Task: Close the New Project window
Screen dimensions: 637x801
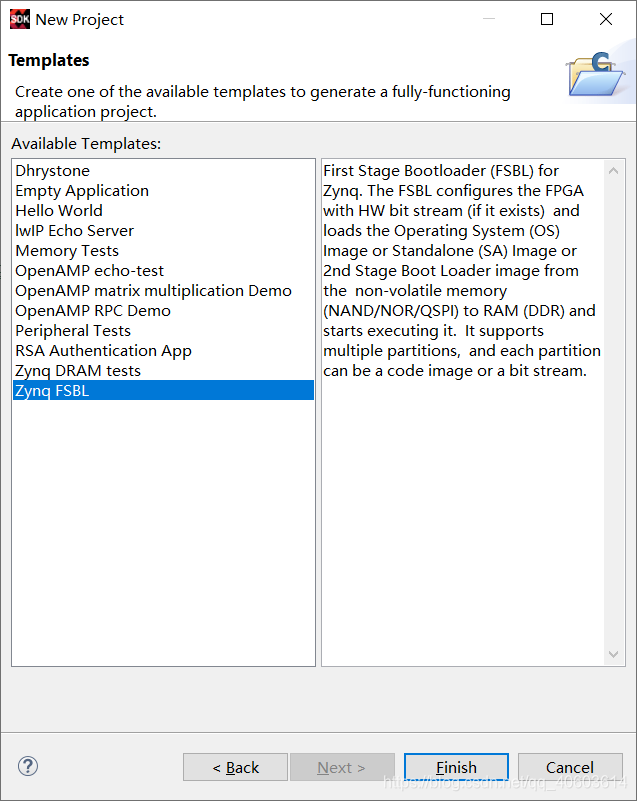Action: tap(606, 19)
